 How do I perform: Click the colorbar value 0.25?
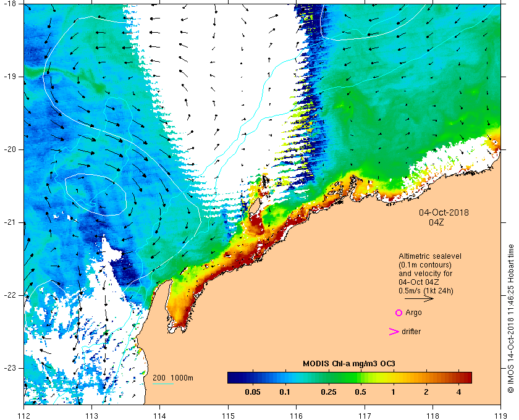[x=329, y=392]
